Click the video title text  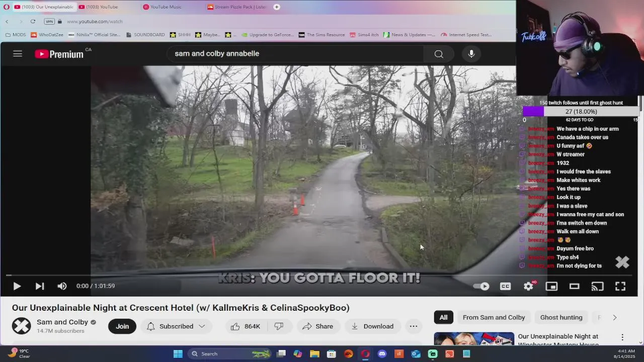pos(181,308)
